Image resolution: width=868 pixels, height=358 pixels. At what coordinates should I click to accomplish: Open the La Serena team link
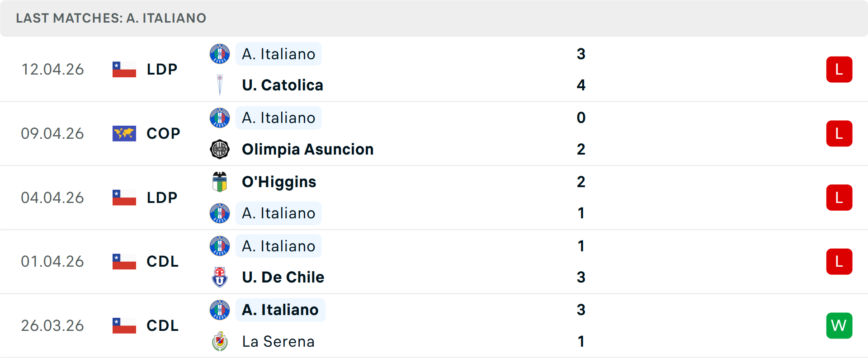click(278, 341)
